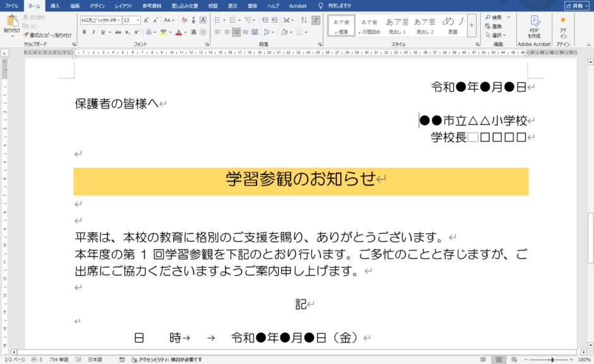Open the Insert (挿入) ribbon tab
594x364 pixels.
pos(55,6)
